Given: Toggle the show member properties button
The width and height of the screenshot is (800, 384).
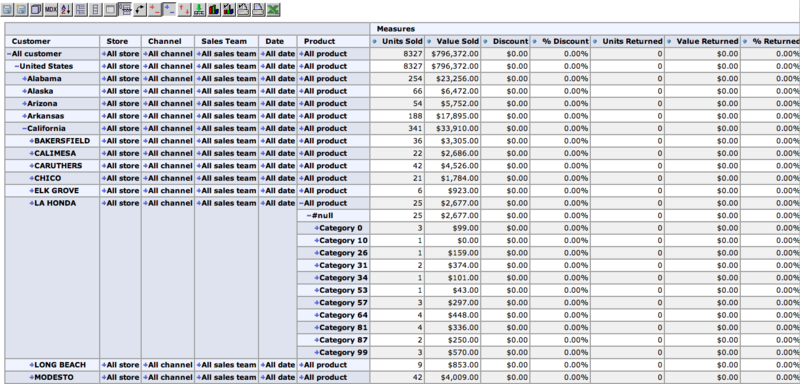Looking at the screenshot, I should 110,9.
